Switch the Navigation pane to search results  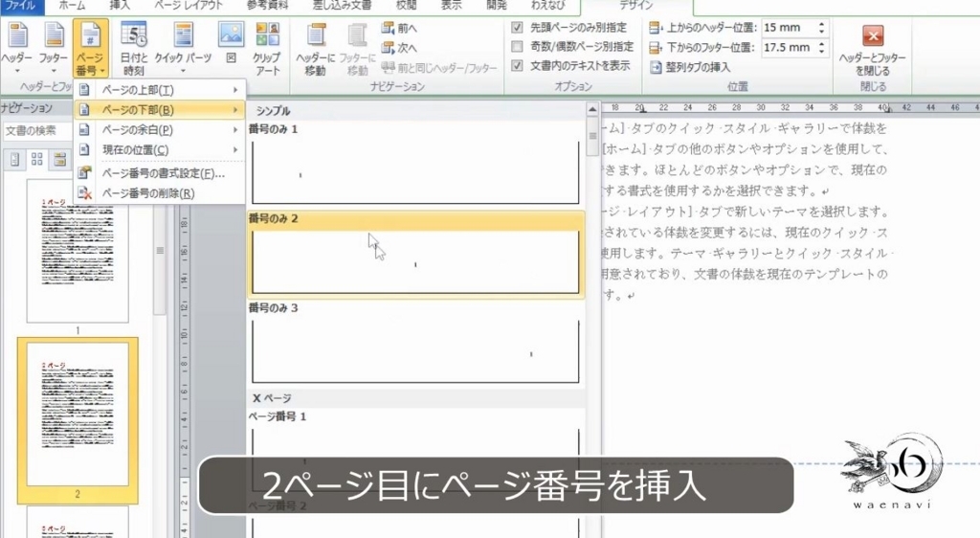coord(59,159)
